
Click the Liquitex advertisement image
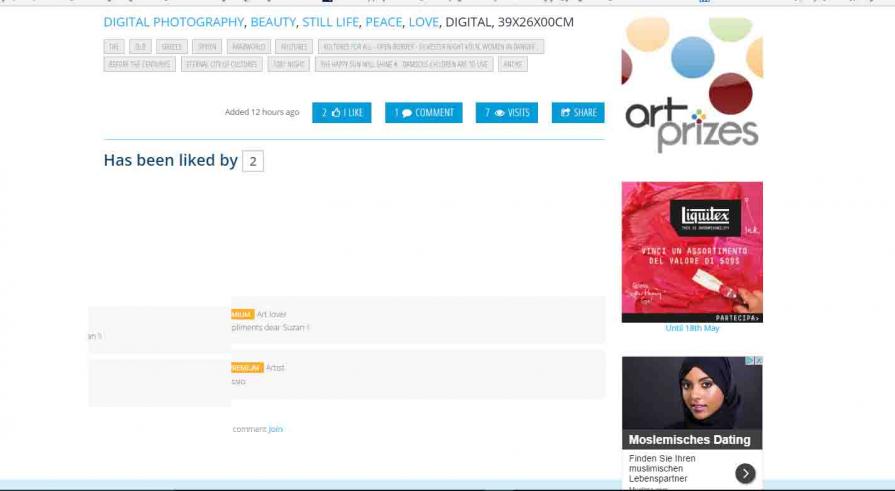(692, 251)
